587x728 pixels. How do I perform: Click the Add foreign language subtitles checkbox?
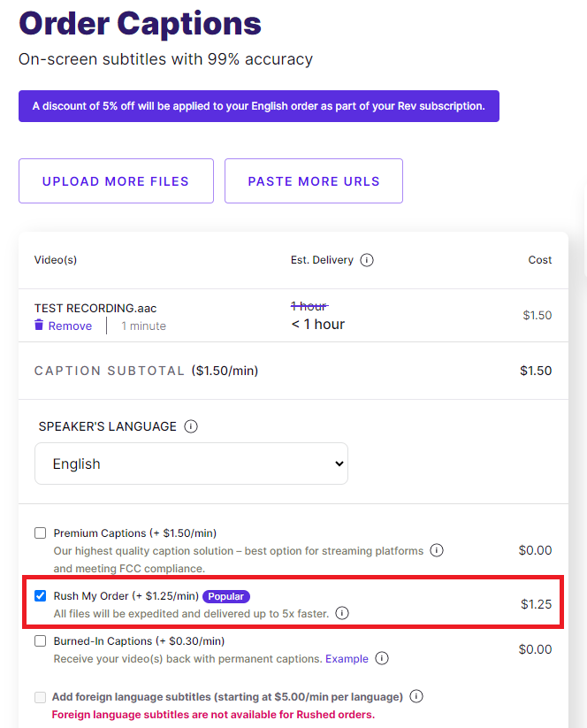point(41,697)
